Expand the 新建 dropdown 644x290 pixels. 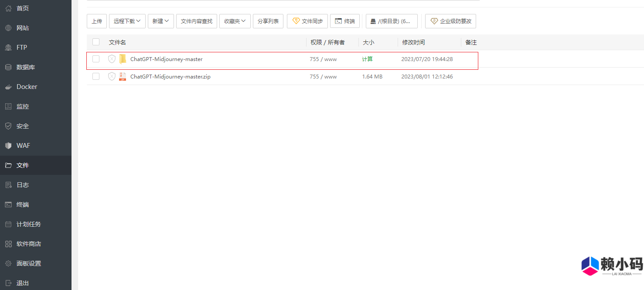click(x=160, y=21)
